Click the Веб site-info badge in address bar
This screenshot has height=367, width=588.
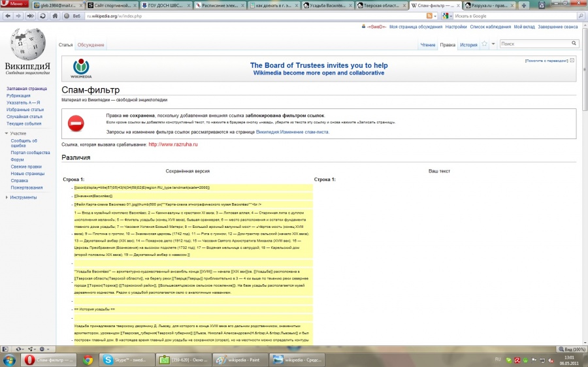tap(73, 16)
